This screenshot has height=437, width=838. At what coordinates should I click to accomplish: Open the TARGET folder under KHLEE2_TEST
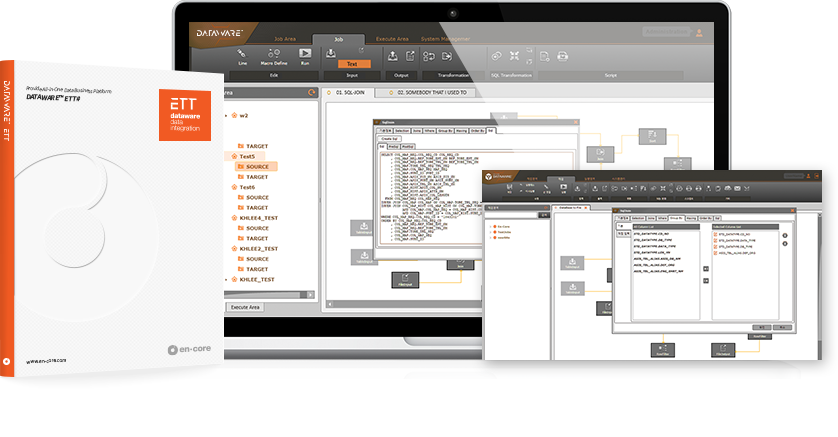click(x=253, y=269)
